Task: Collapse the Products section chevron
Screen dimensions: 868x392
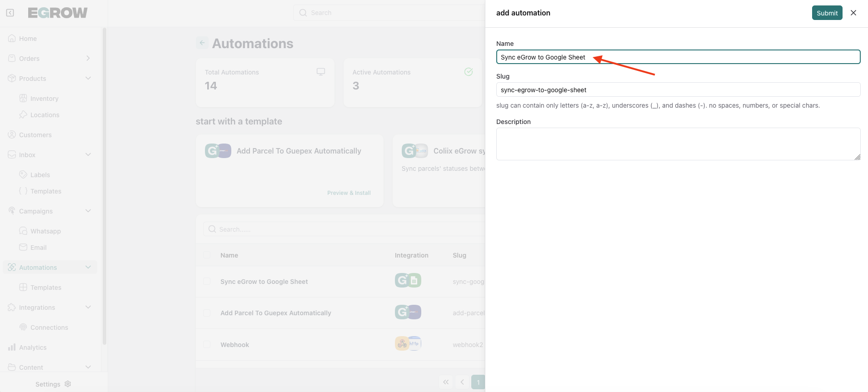Action: pos(88,78)
